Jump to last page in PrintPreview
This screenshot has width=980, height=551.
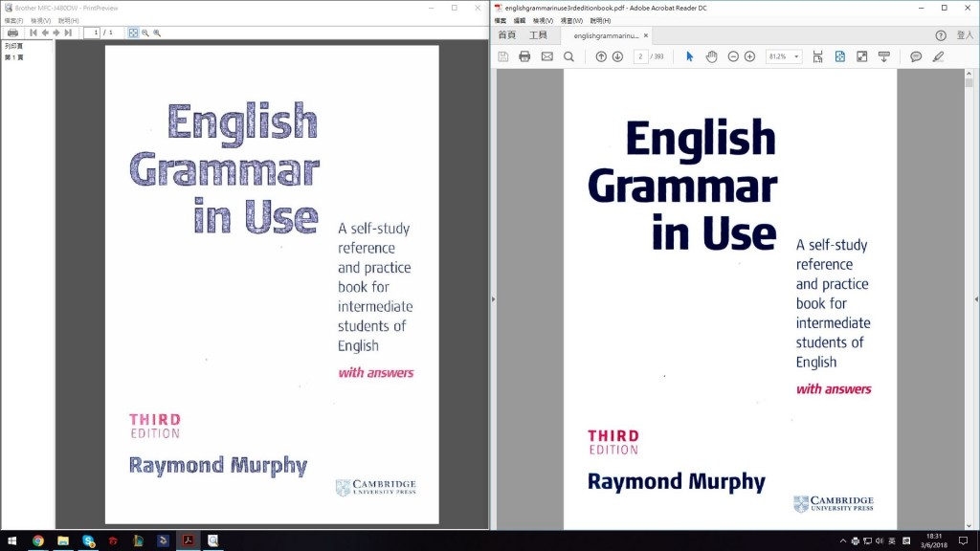click(x=68, y=33)
